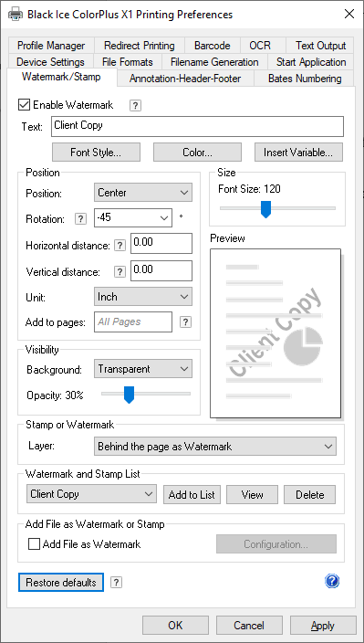The image size is (364, 643).
Task: Open the blue round help button
Action: (x=332, y=581)
